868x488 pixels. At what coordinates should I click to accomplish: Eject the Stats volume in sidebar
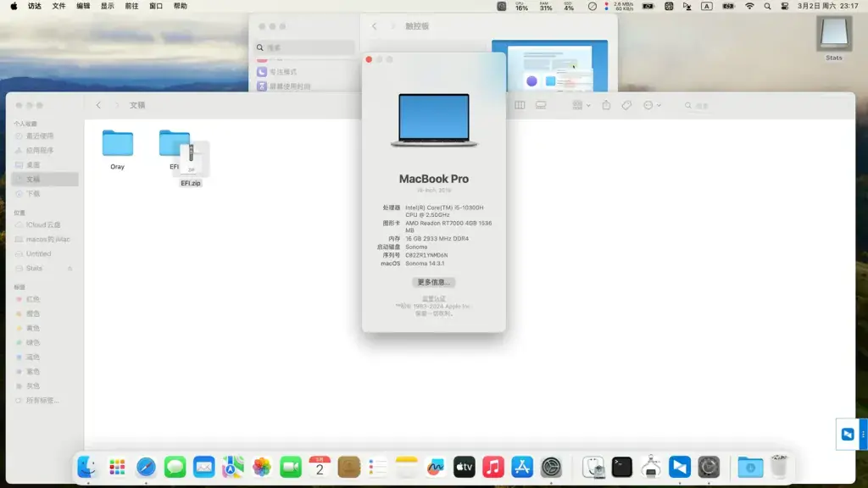(x=70, y=269)
